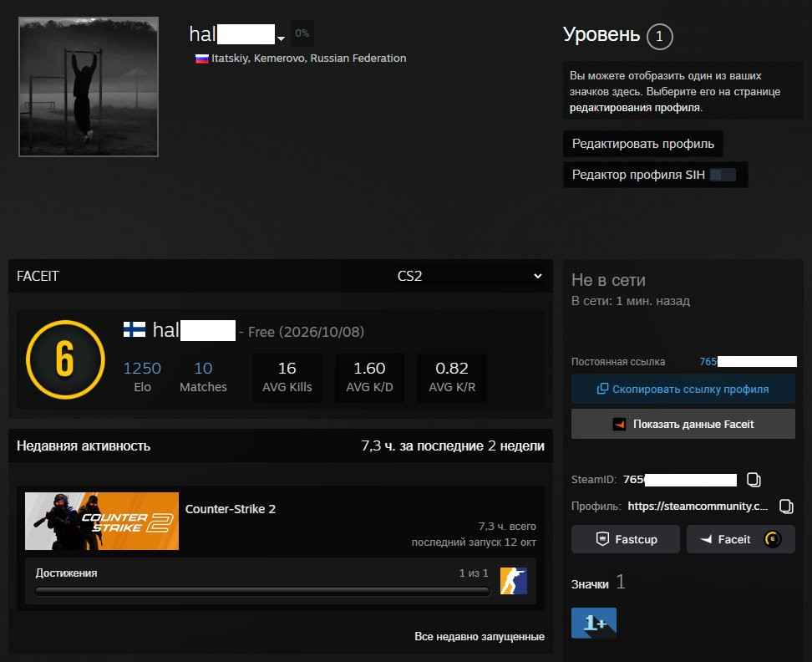
Task: Open the level 1 circle badge
Action: (659, 36)
